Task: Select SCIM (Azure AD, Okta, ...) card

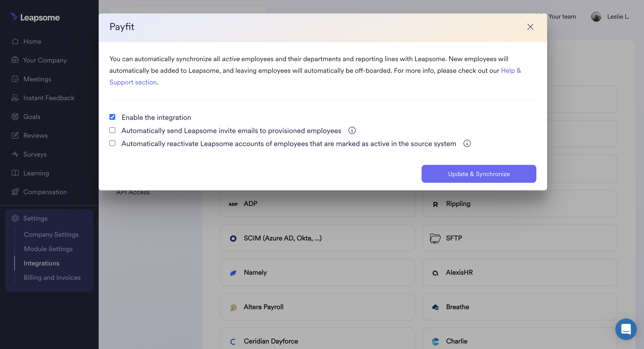Action: pos(318,238)
